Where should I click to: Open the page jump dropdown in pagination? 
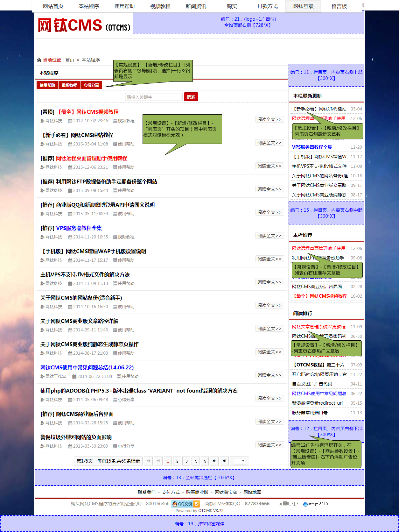tap(240, 461)
